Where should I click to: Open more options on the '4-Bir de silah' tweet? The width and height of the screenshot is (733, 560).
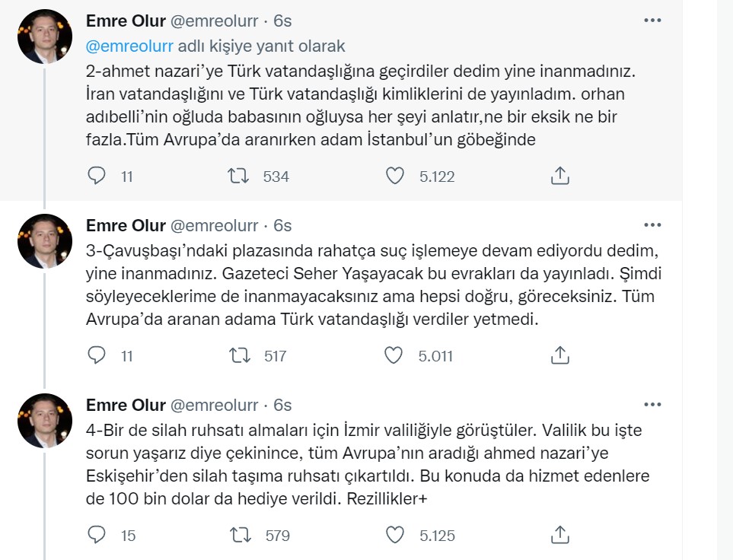pyautogui.click(x=652, y=405)
